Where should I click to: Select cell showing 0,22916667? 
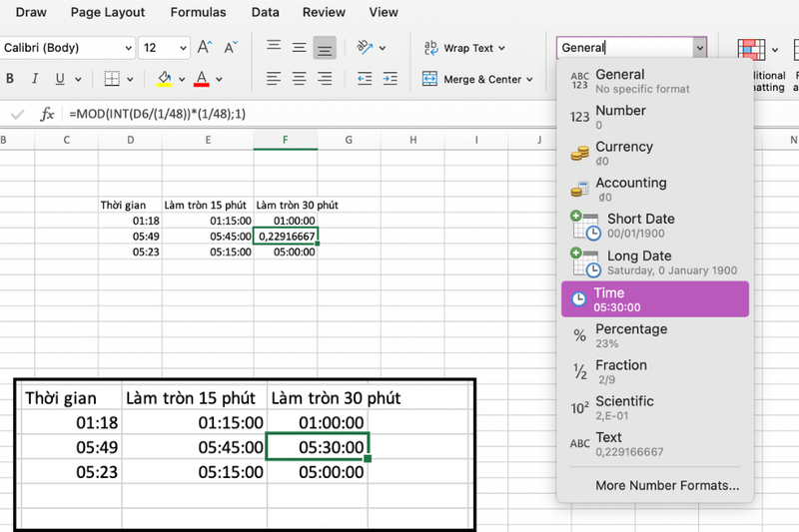click(x=286, y=237)
